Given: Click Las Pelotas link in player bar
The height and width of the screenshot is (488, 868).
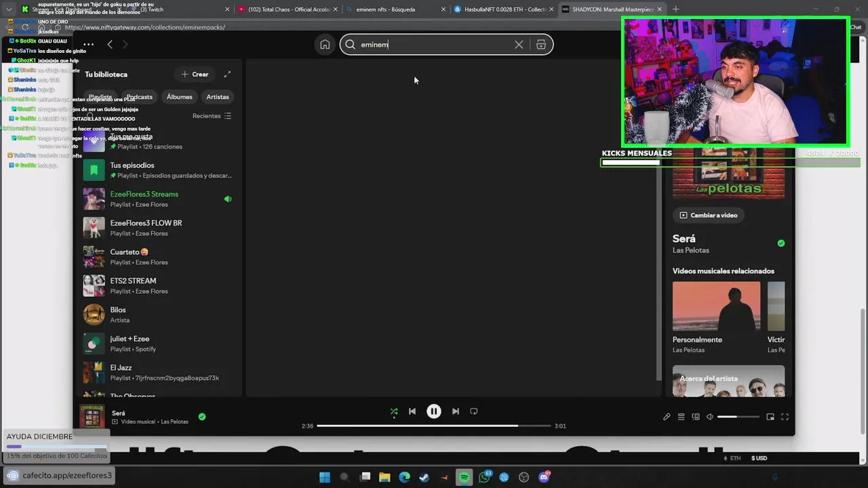Looking at the screenshot, I should pyautogui.click(x=174, y=422).
